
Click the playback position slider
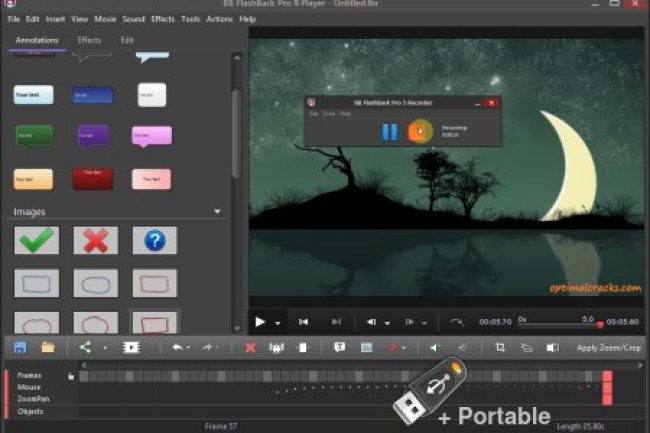560,324
